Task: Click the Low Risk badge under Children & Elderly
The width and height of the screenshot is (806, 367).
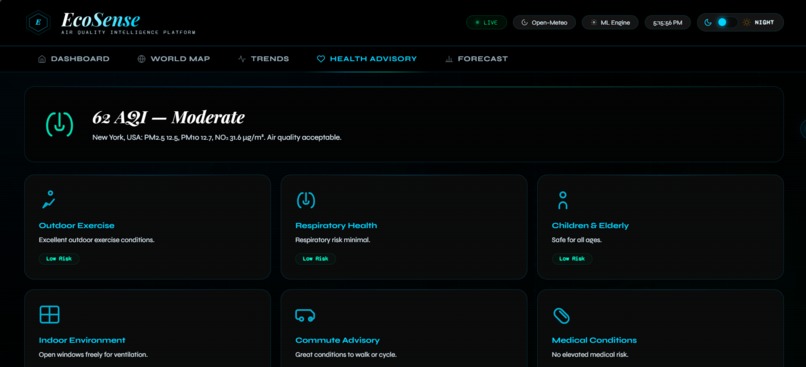Action: 572,259
